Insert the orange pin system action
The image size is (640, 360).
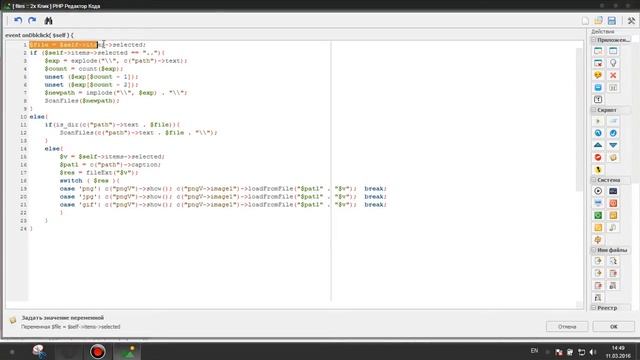[598, 240]
